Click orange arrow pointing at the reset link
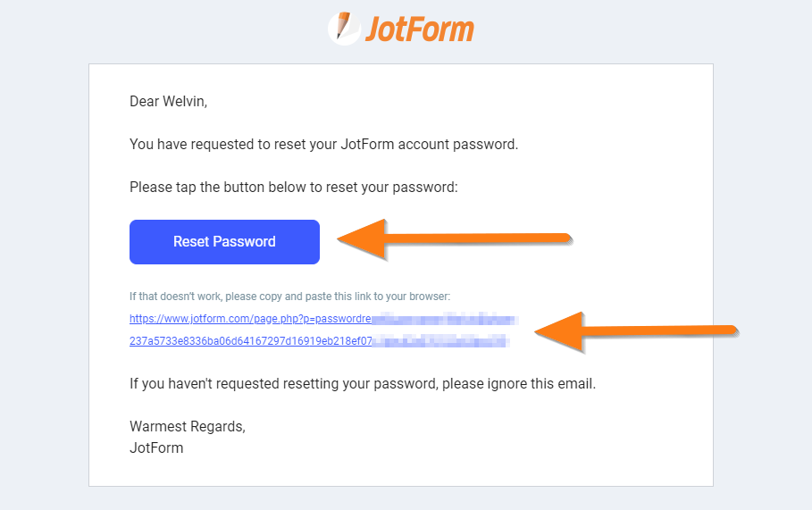Screen dimensions: 812x510 [x=636, y=330]
